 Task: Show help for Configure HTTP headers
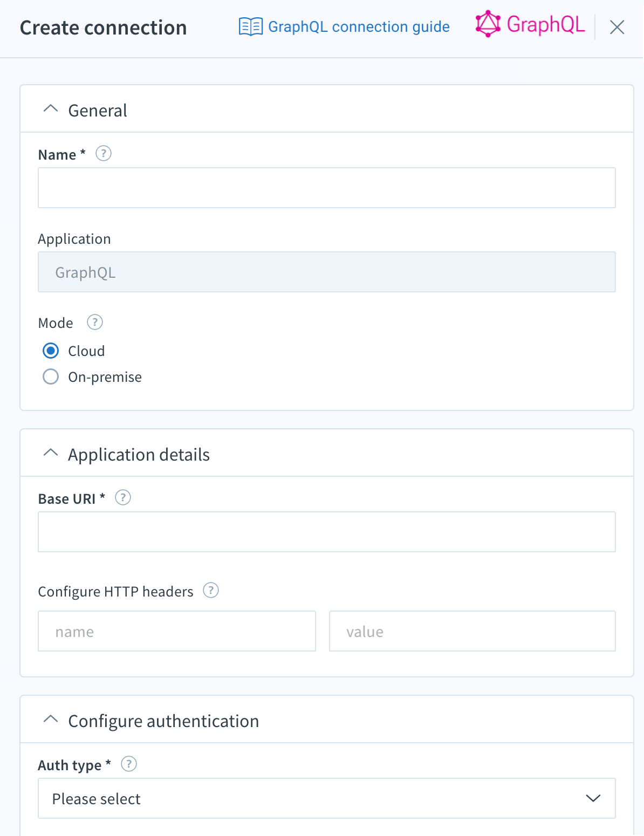click(211, 590)
